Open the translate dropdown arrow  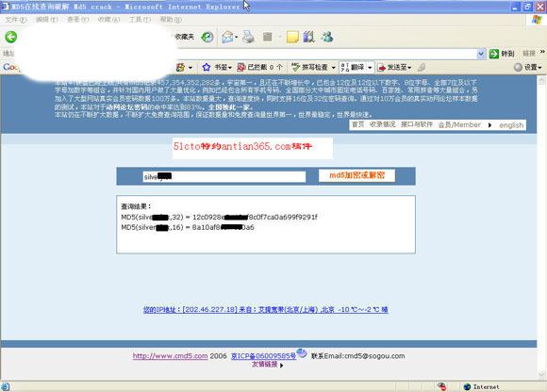point(370,67)
